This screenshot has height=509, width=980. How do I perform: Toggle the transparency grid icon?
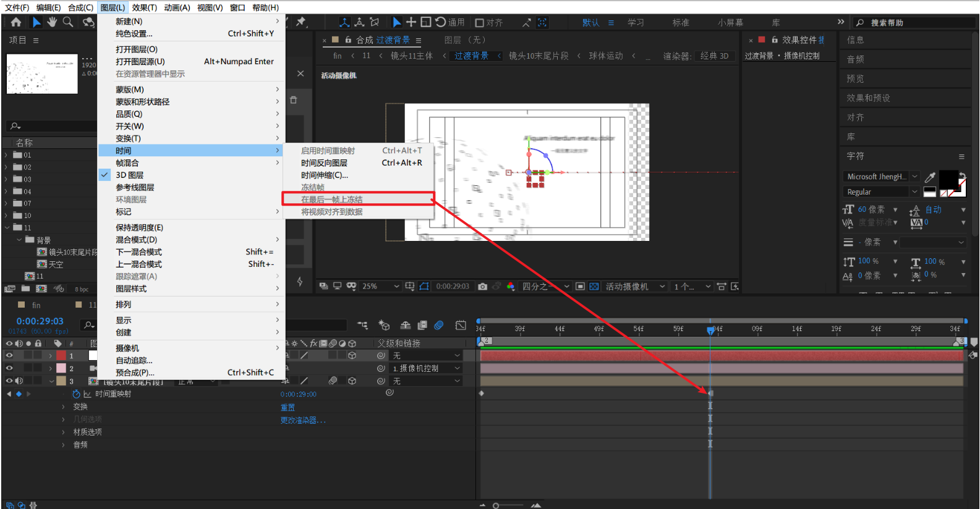click(x=594, y=287)
